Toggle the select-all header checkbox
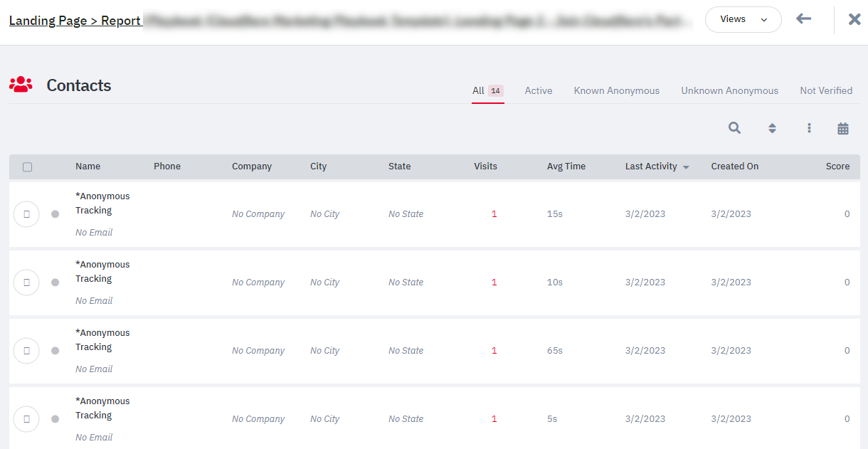The height and width of the screenshot is (449, 868). coord(27,167)
